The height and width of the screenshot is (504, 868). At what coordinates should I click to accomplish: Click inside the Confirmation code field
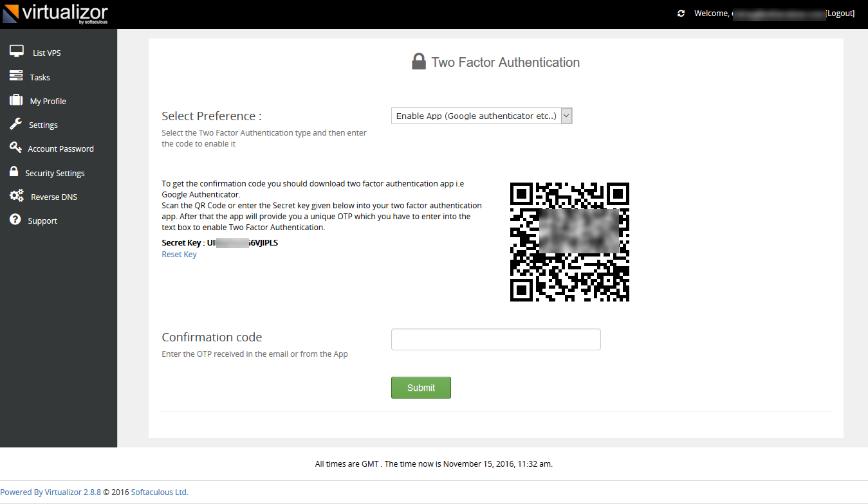point(495,339)
